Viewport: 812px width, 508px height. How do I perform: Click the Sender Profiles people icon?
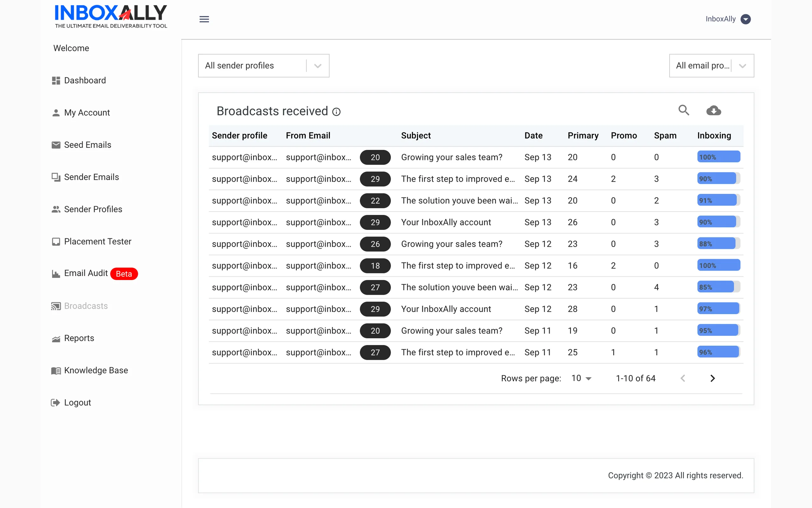[x=56, y=209]
